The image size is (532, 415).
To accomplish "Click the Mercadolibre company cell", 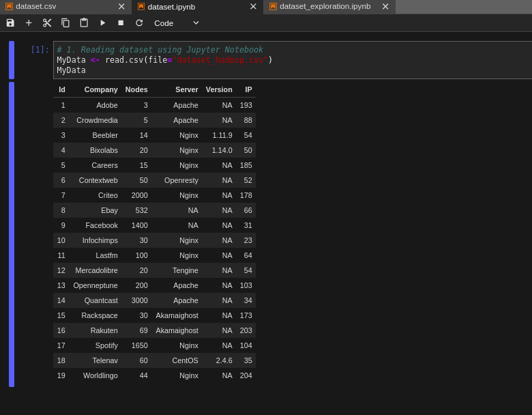I will pyautogui.click(x=96, y=270).
